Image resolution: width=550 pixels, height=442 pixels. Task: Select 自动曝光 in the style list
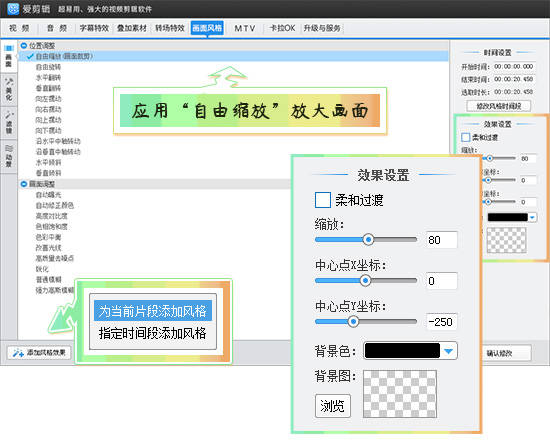[48, 194]
